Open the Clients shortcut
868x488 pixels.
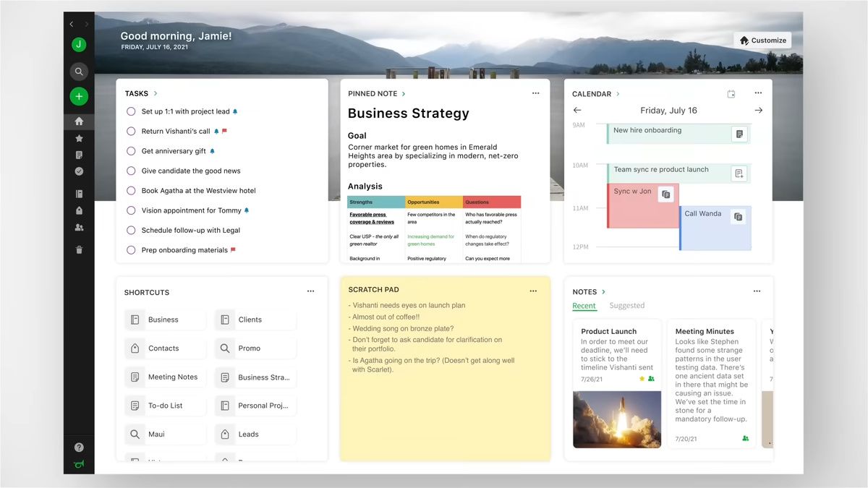[x=255, y=320]
